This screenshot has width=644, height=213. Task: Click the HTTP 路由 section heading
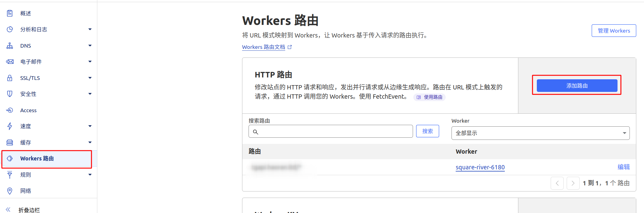[273, 75]
